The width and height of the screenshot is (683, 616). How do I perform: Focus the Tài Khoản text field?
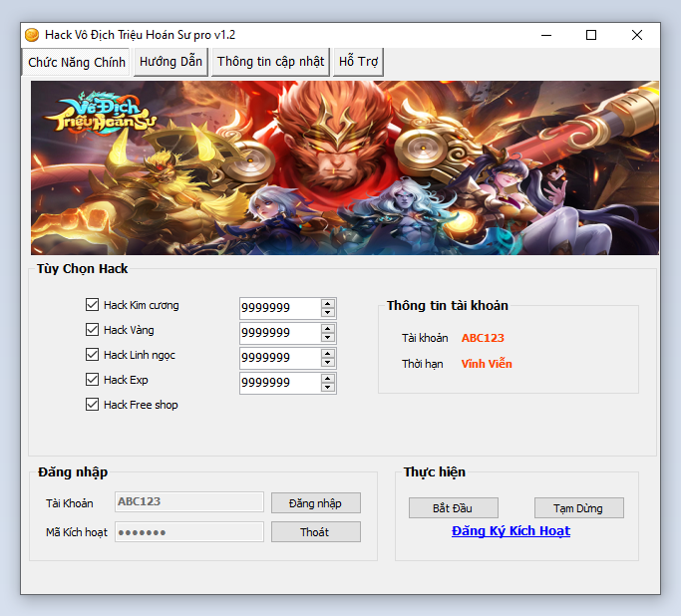pyautogui.click(x=189, y=502)
